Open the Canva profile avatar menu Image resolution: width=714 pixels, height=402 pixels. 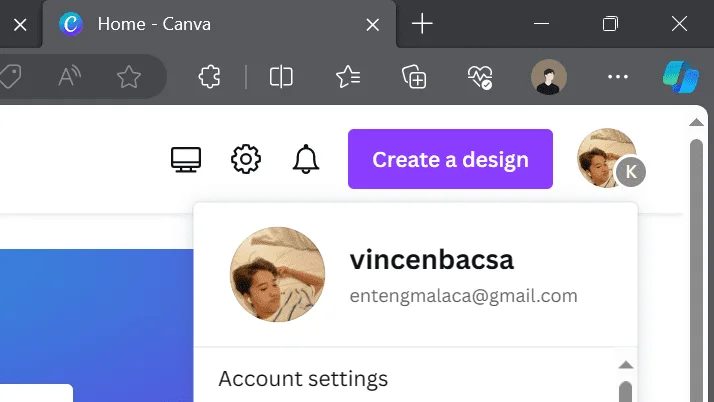coord(609,158)
